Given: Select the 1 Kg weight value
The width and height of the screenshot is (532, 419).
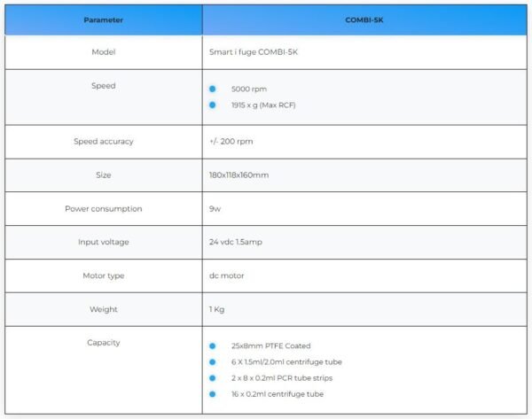Looking at the screenshot, I should coord(216,309).
